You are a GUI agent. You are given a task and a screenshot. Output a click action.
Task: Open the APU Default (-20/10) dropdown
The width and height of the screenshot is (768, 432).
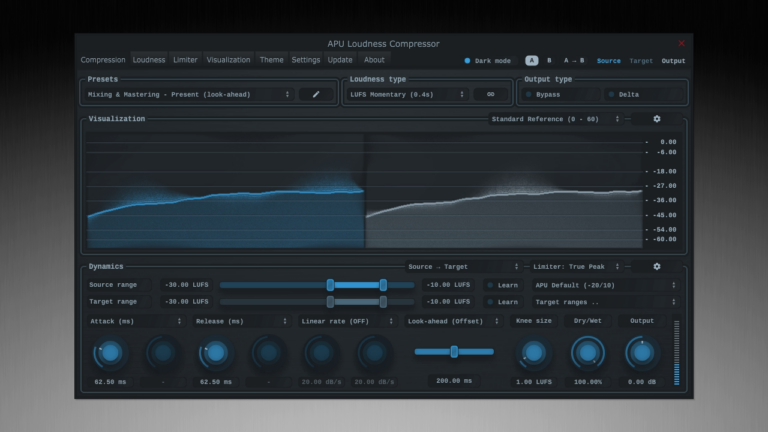click(606, 285)
